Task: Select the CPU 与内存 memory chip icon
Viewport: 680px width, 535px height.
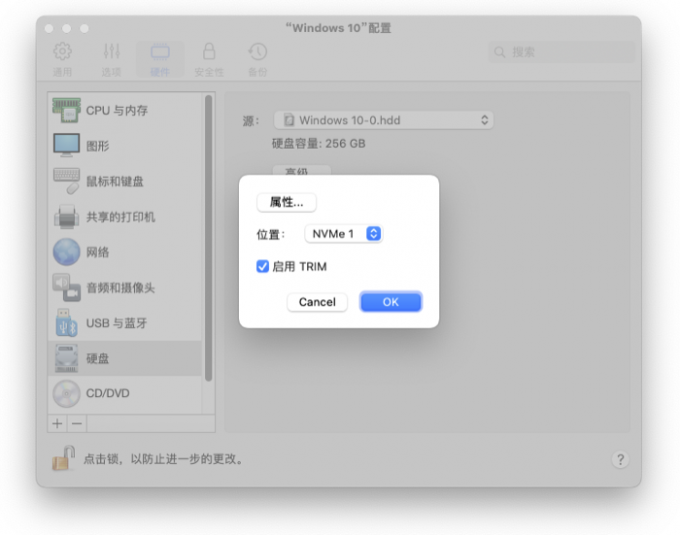Action: 66,110
